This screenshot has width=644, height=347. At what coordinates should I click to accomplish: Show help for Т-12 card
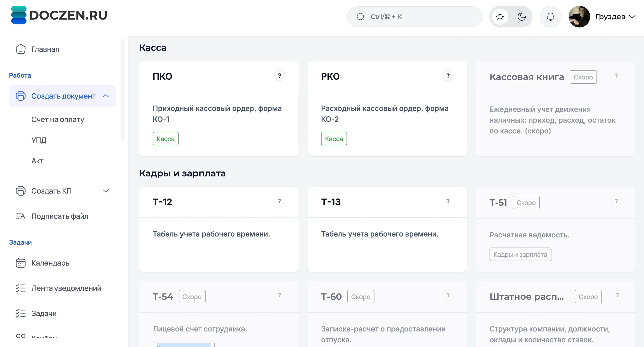pyautogui.click(x=279, y=201)
